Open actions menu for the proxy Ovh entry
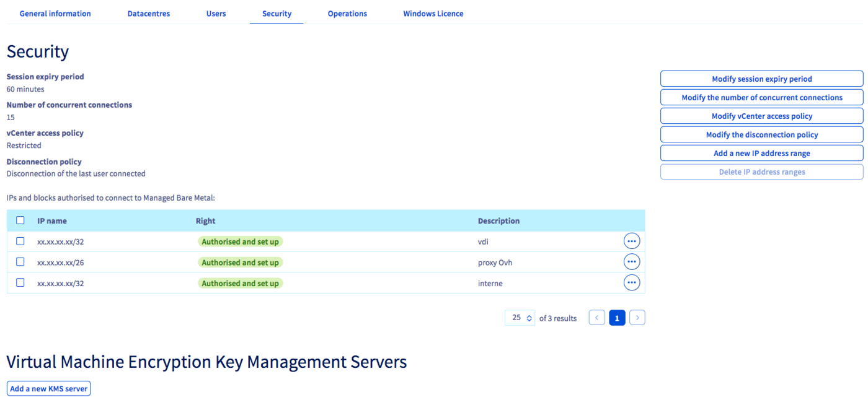 click(x=632, y=261)
